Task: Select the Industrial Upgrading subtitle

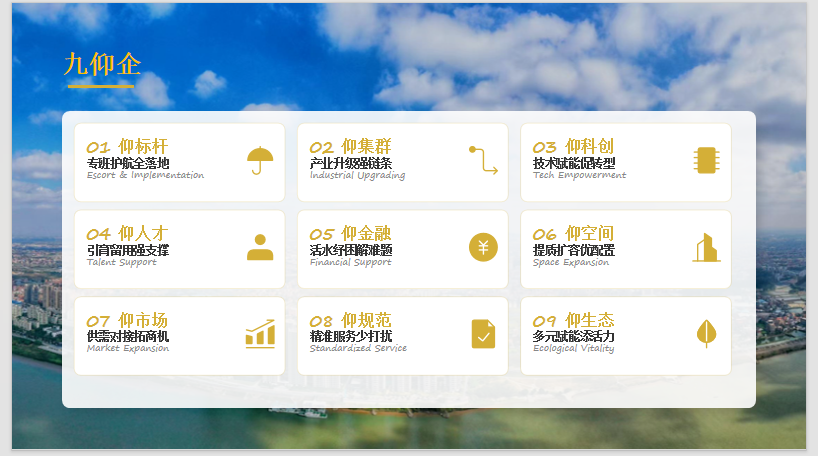Action: 357,175
